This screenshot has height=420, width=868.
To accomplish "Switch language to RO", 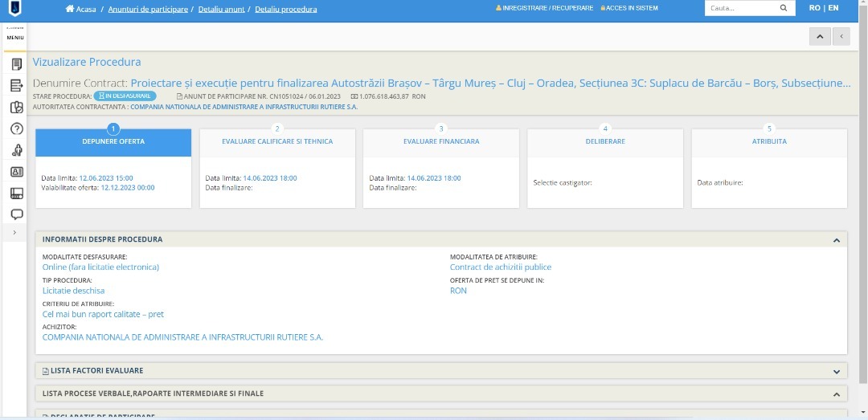I will pos(814,8).
